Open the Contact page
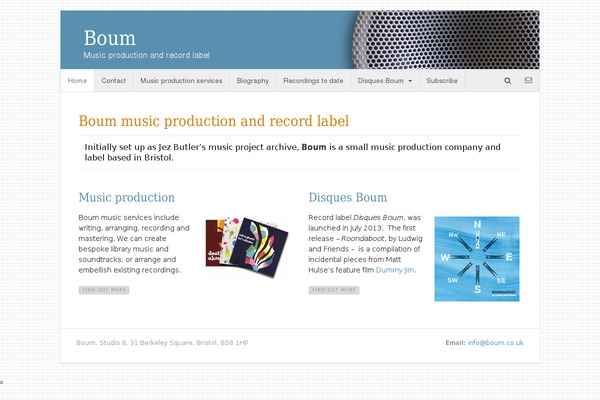 point(114,81)
